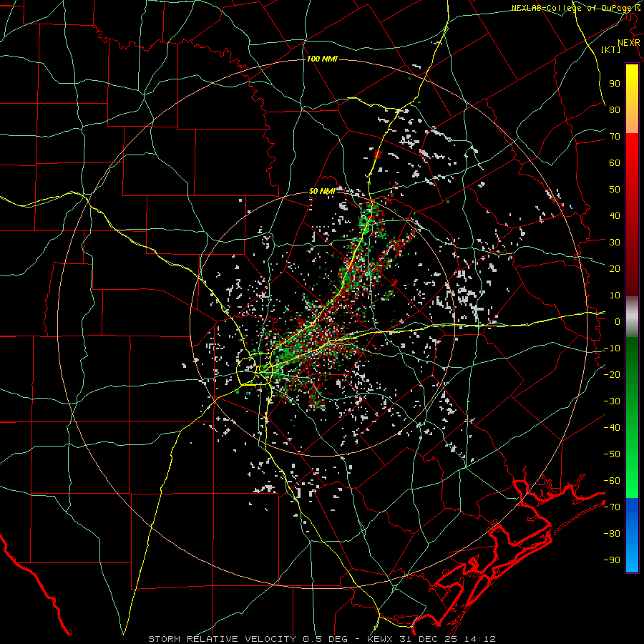Click the -60 value on the velocity scale
The height and width of the screenshot is (644, 644).
tap(612, 481)
